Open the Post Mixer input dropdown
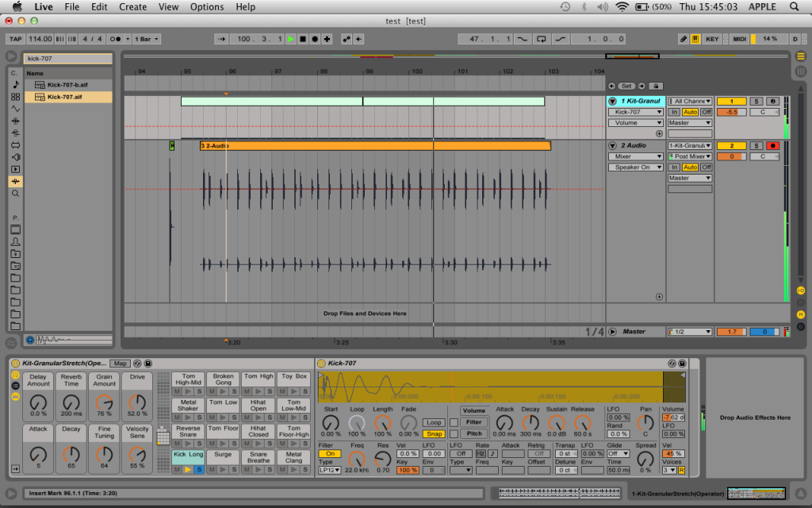812x508 pixels. [x=690, y=156]
